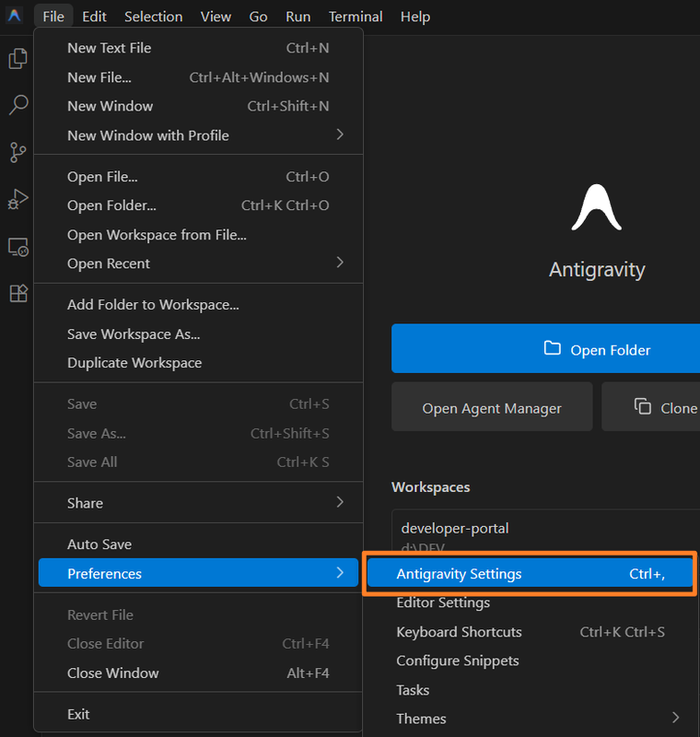Open the Search icon in activity bar
This screenshot has height=737, width=700.
click(x=17, y=105)
